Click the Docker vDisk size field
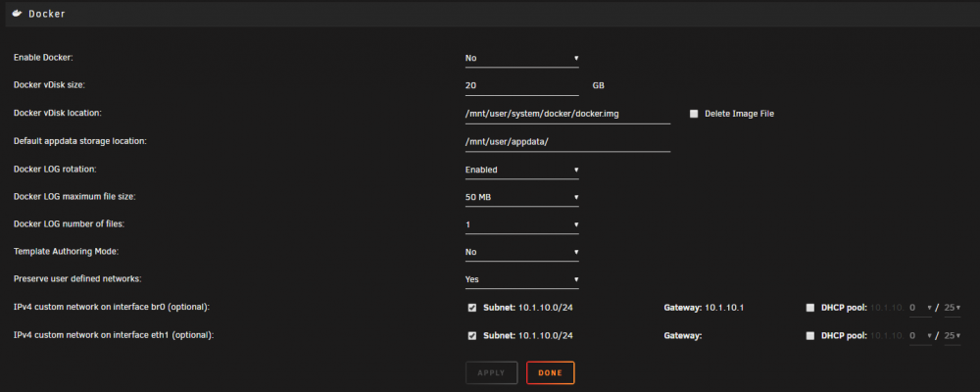Viewport: 980px width, 392px height. coord(522,85)
